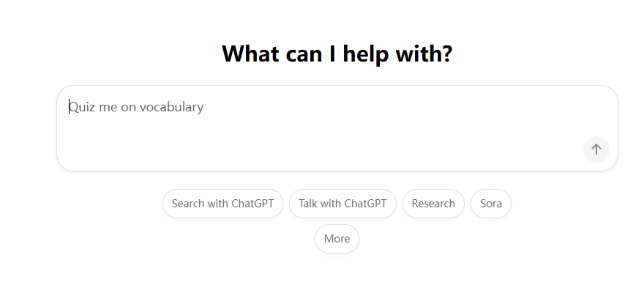Hit the send icon beside the prompt

click(x=596, y=149)
